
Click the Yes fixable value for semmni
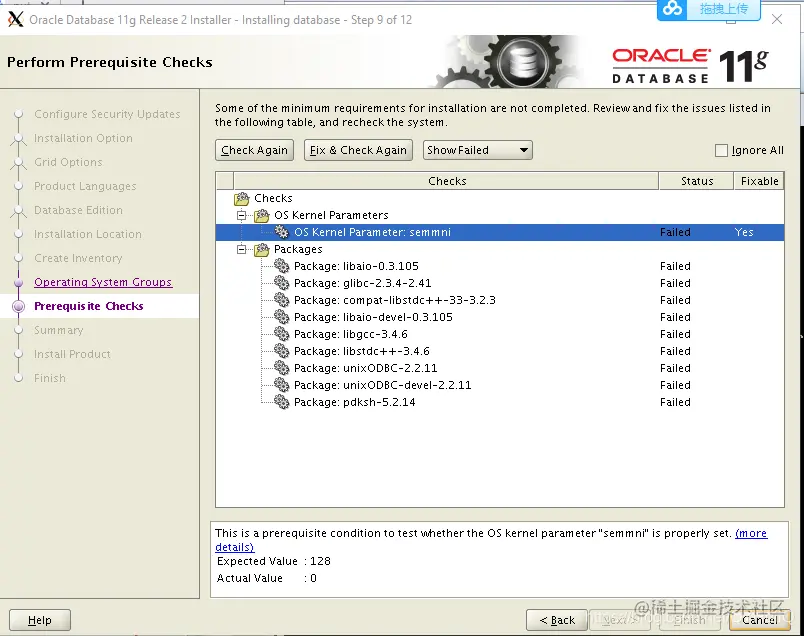(743, 232)
